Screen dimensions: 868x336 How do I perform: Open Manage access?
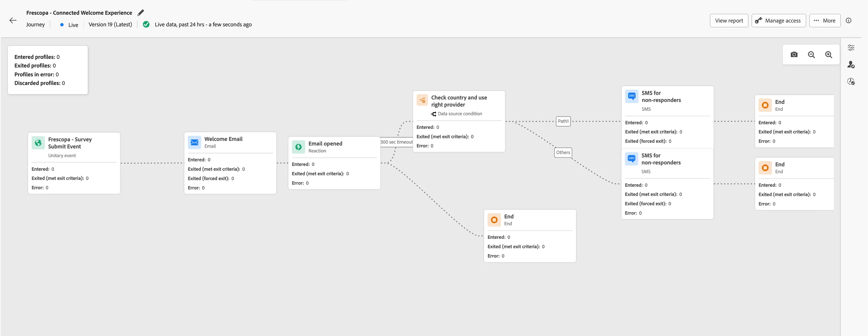(778, 21)
